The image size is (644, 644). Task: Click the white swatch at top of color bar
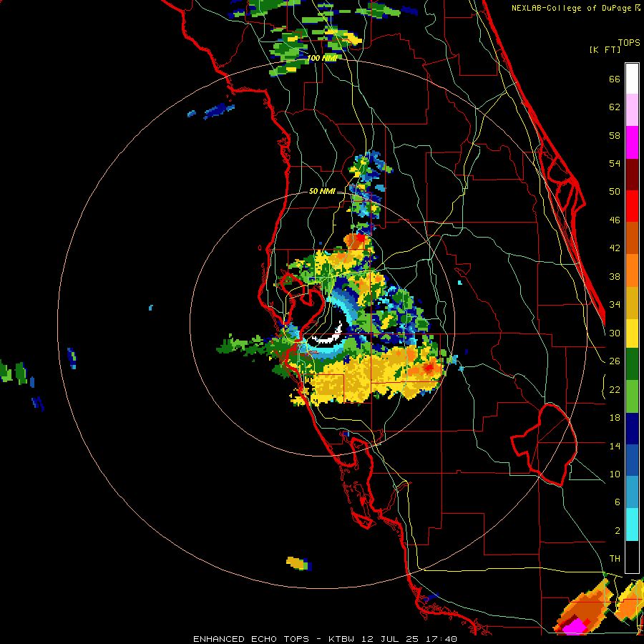(632, 79)
